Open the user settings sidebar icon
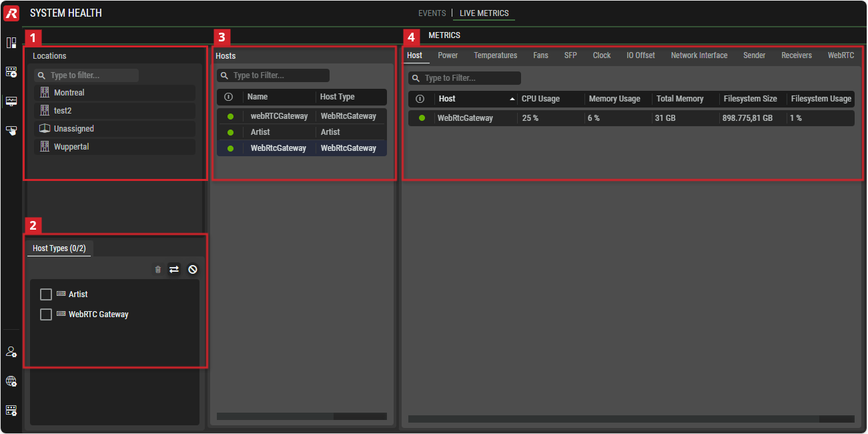The height and width of the screenshot is (434, 868). pos(11,352)
